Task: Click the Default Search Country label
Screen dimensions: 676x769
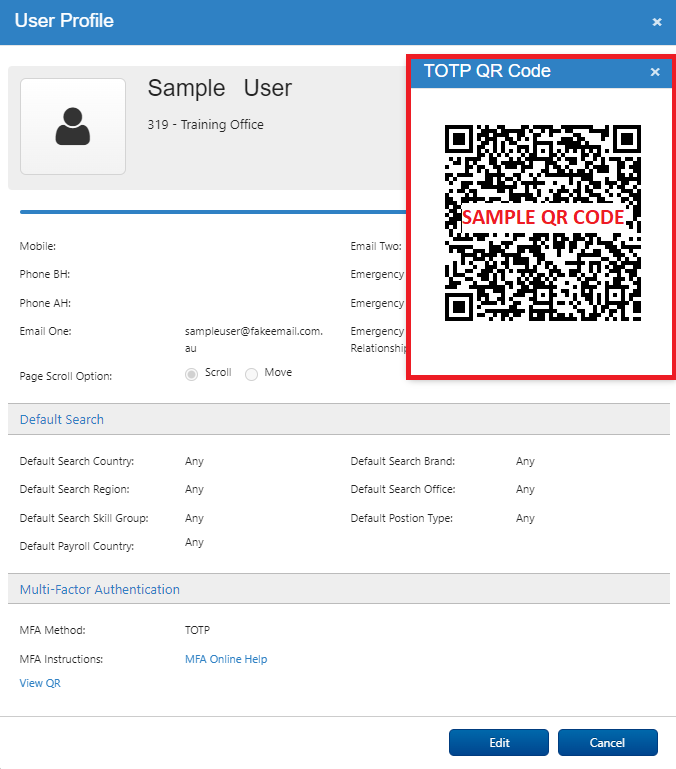Action: click(x=77, y=461)
